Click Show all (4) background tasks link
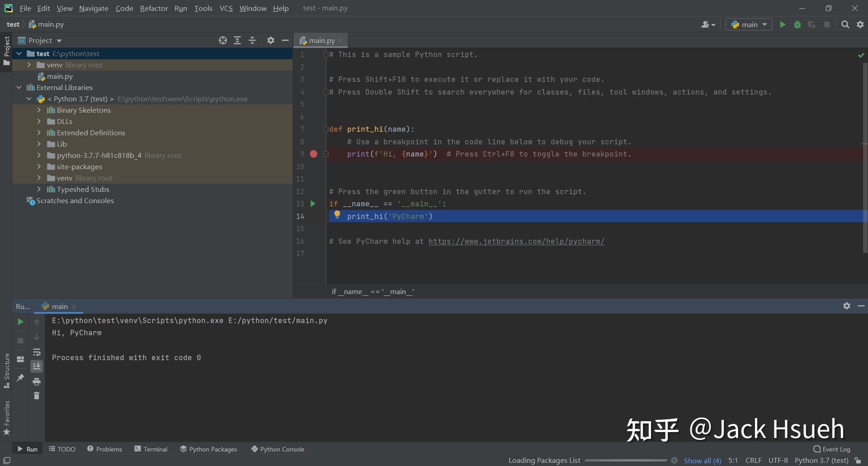 click(x=703, y=460)
